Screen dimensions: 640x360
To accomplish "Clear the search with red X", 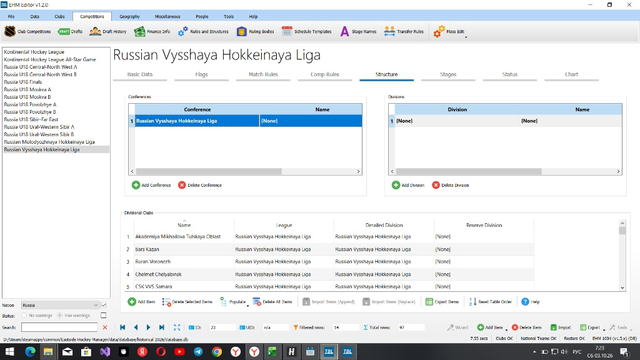I will (x=105, y=327).
